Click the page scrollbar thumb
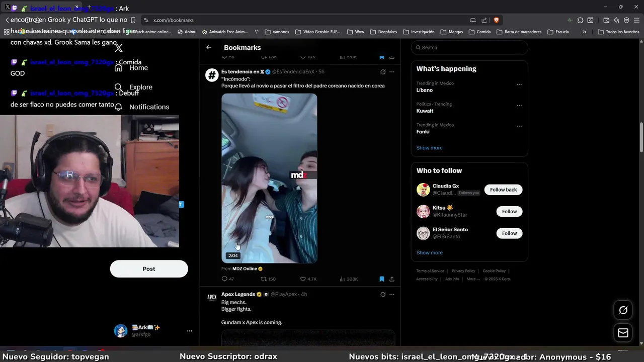This screenshot has width=644, height=362. (x=641, y=137)
